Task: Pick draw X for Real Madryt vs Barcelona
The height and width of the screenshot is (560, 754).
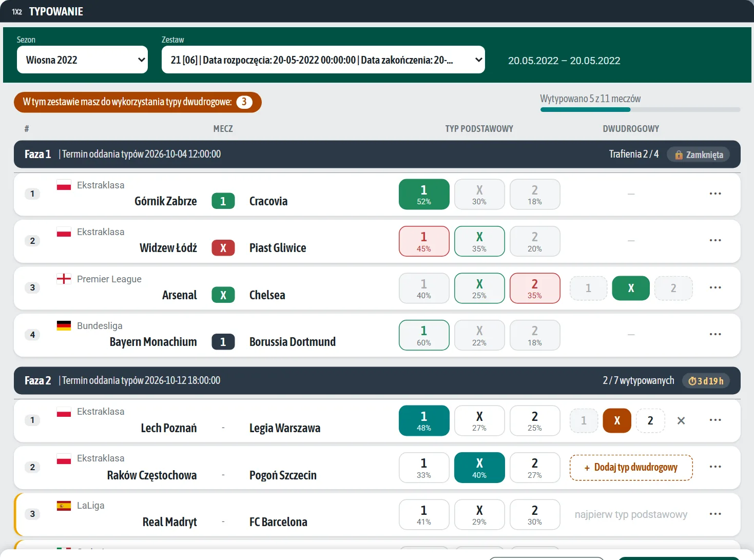Action: (x=479, y=514)
